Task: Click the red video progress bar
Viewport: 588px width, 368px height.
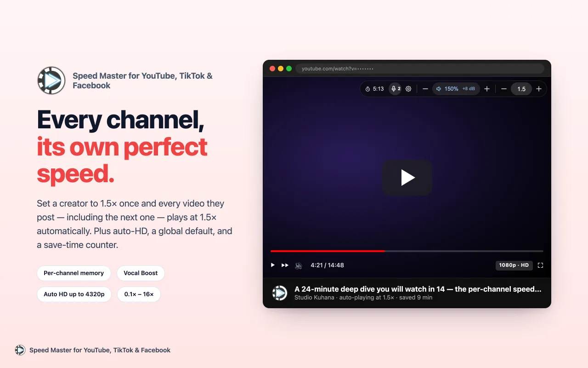Action: (x=407, y=251)
